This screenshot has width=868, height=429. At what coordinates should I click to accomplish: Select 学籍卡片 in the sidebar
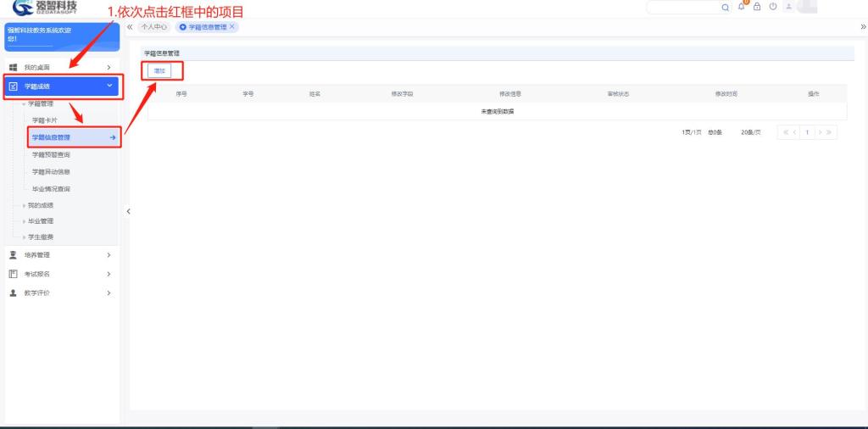[45, 120]
